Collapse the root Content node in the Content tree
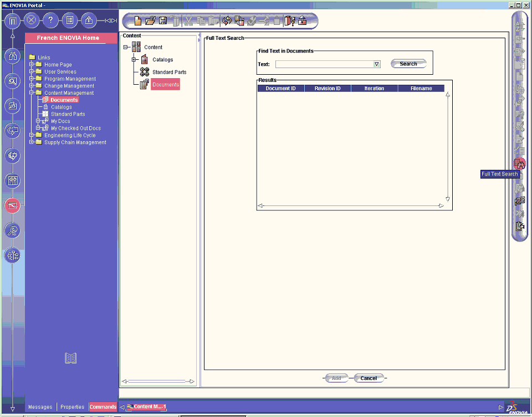The width and height of the screenshot is (532, 417). pyautogui.click(x=125, y=47)
